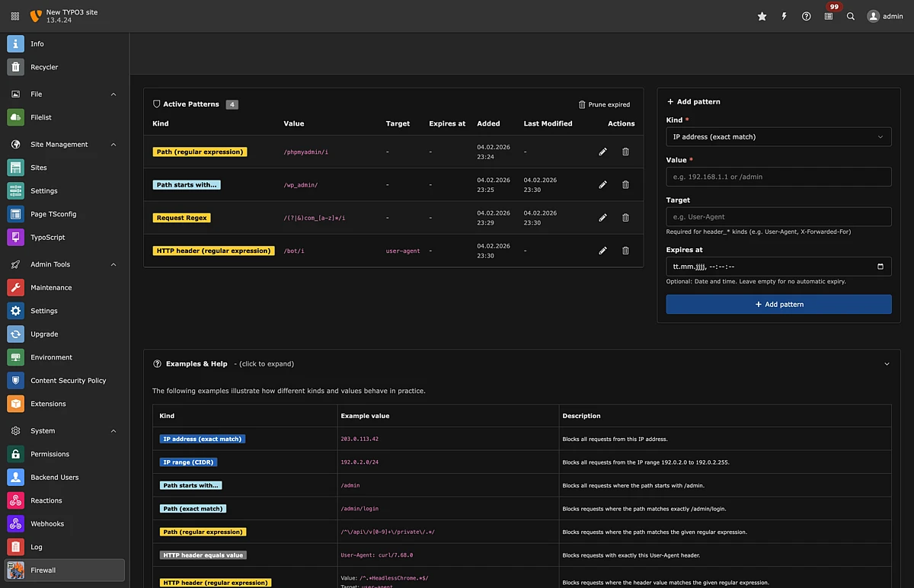Click the Add pattern submit button
Viewport: 914px width, 588px height.
[x=778, y=305]
